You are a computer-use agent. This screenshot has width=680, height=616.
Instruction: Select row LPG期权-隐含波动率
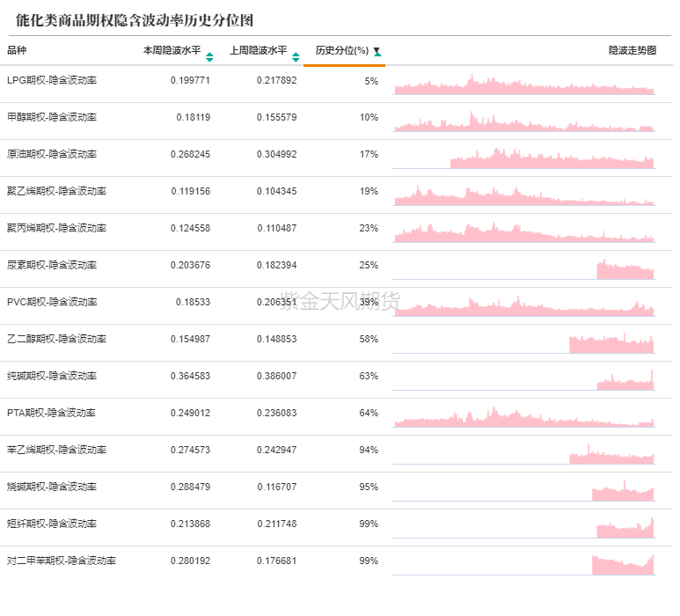pyautogui.click(x=337, y=84)
